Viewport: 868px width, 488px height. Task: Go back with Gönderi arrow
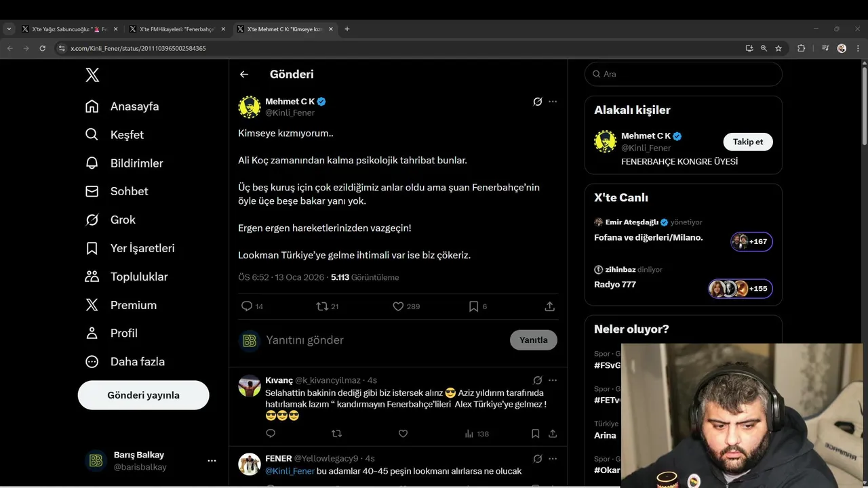click(x=244, y=75)
